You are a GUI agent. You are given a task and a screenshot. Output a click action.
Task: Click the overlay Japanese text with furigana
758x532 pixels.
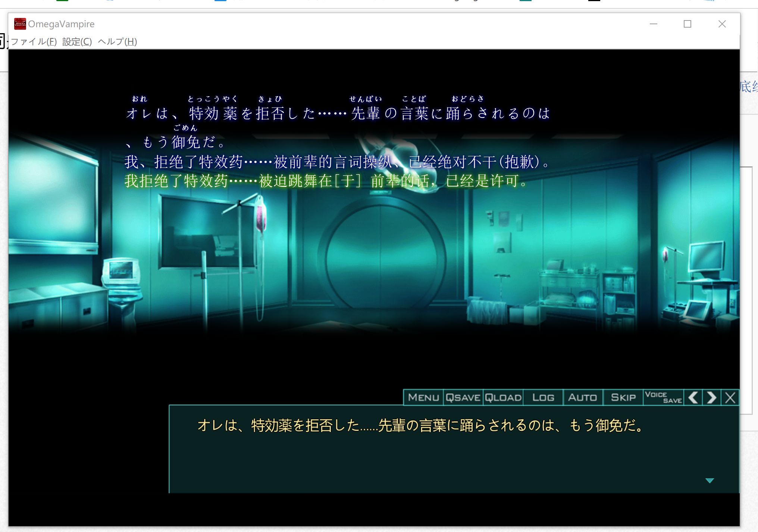tap(338, 122)
